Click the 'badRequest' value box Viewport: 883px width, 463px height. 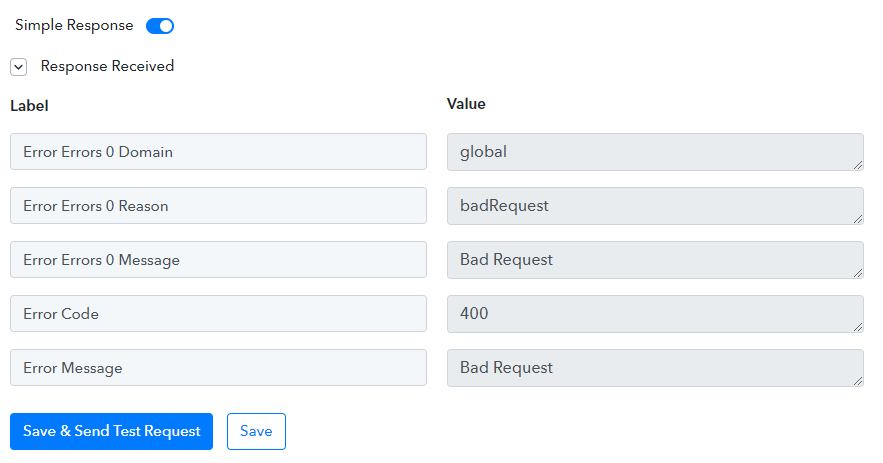click(x=655, y=206)
